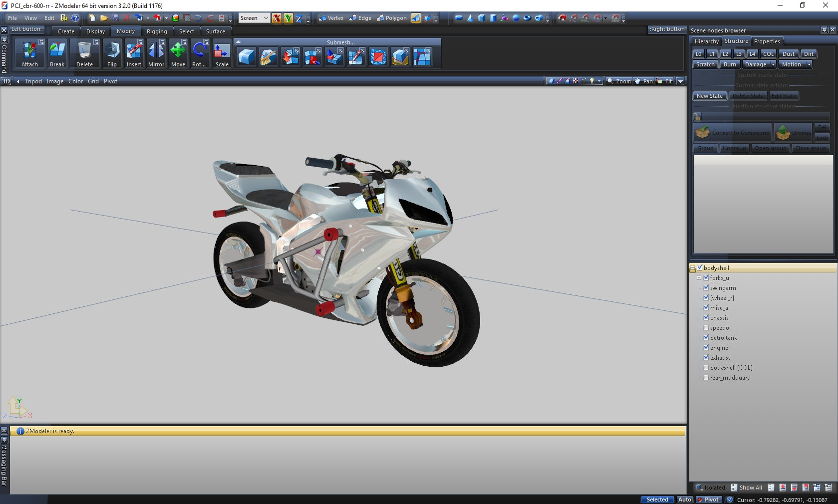Click the New State button
The image size is (838, 504).
(x=709, y=96)
